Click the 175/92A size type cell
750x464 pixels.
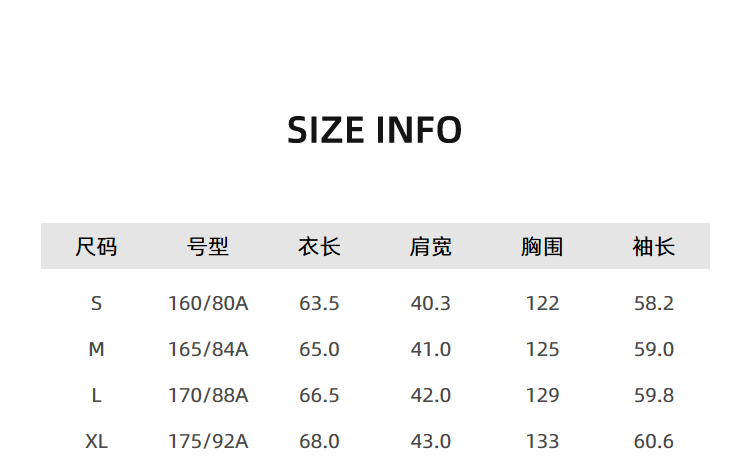[208, 441]
